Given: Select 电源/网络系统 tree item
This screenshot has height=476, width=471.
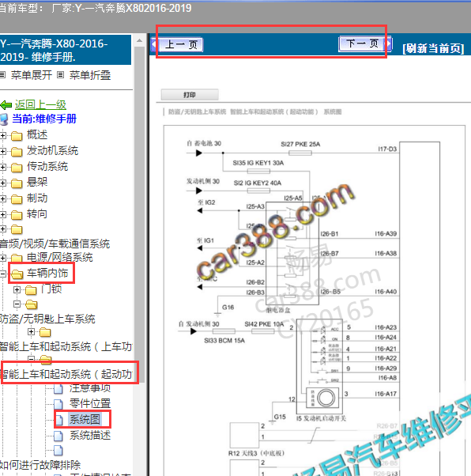Looking at the screenshot, I should (x=59, y=258).
